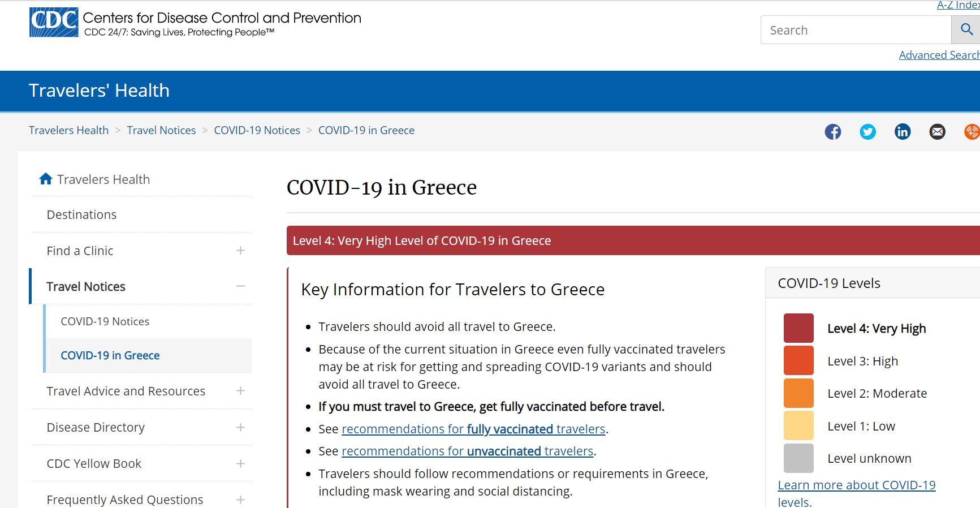
Task: Share page on Twitter
Action: [x=867, y=132]
